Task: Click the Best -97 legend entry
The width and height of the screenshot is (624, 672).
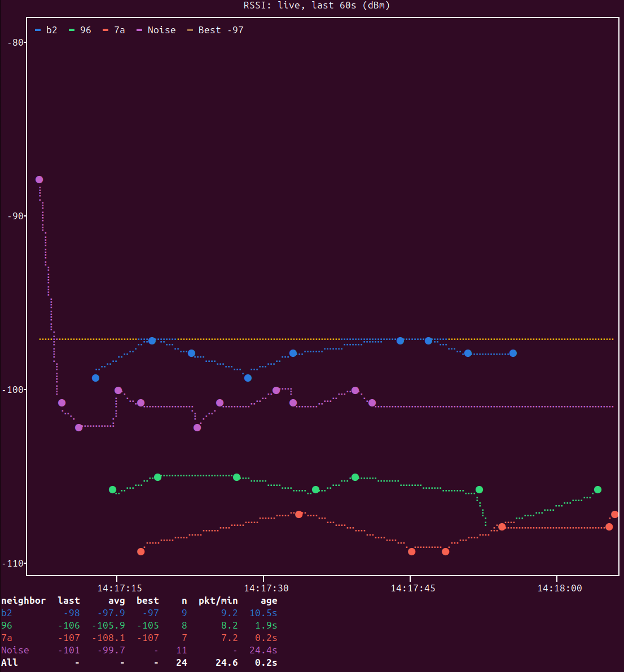Action: (x=216, y=30)
